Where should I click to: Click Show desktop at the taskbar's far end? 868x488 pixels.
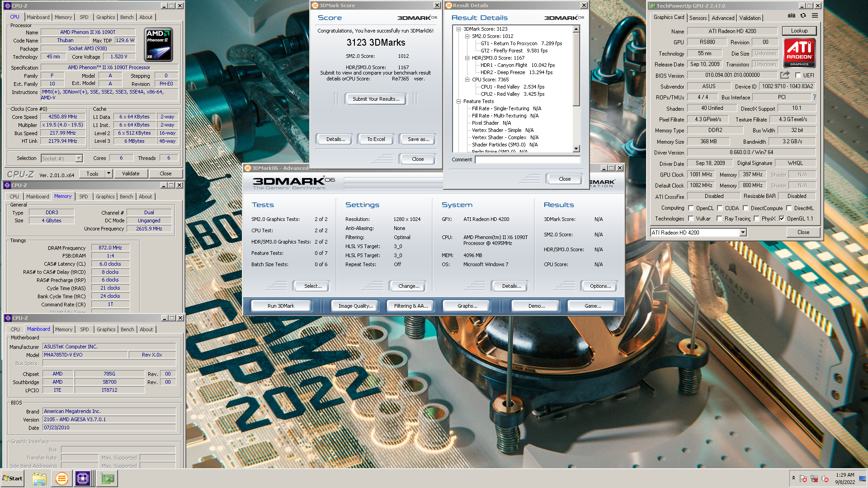click(x=863, y=479)
